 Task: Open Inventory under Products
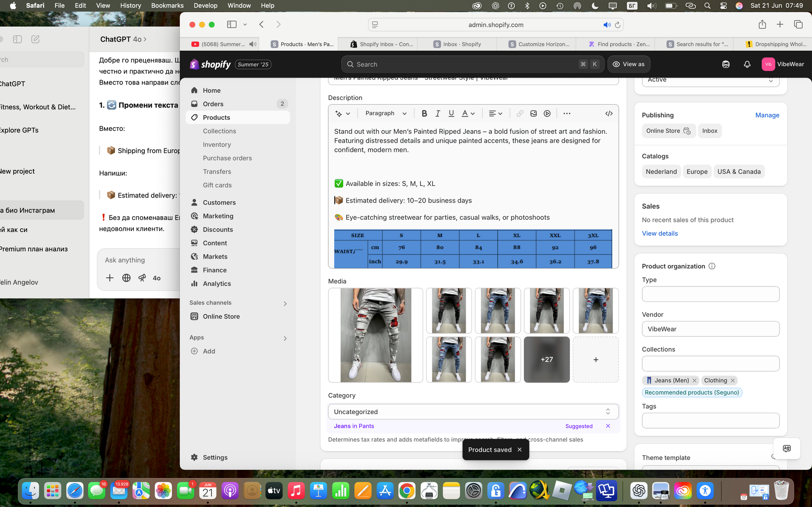217,145
